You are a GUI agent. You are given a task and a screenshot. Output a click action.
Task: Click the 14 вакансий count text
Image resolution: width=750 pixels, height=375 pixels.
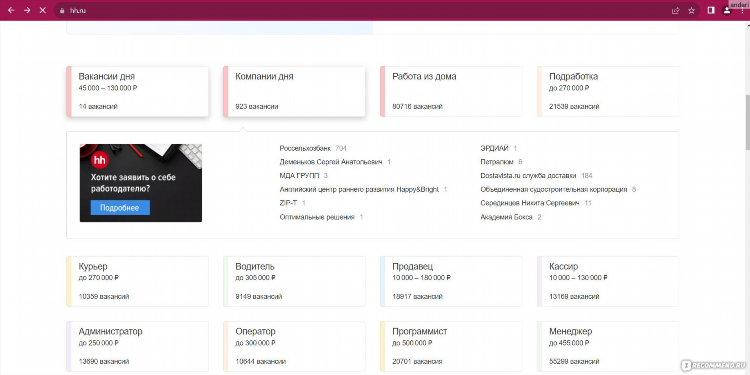point(98,107)
